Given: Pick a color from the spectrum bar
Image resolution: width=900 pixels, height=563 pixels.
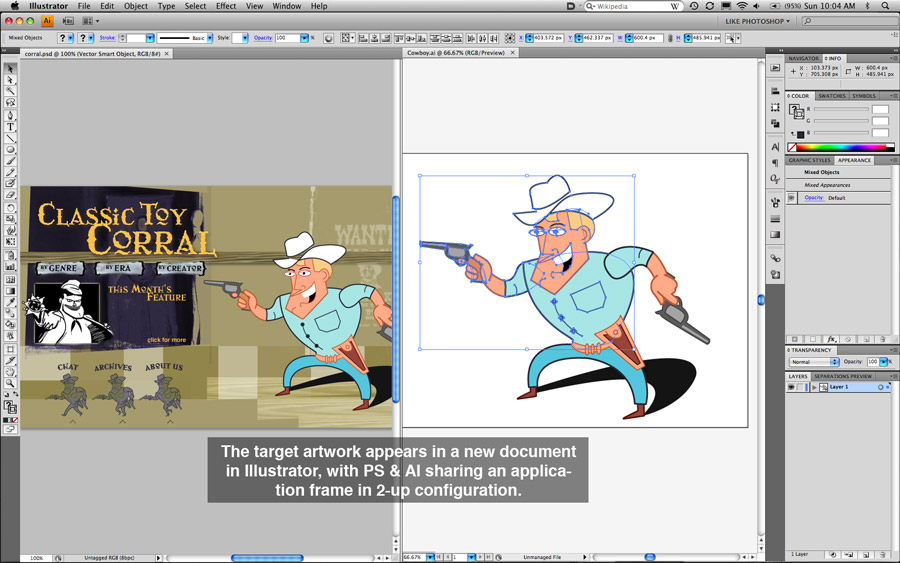Looking at the screenshot, I should click(838, 147).
